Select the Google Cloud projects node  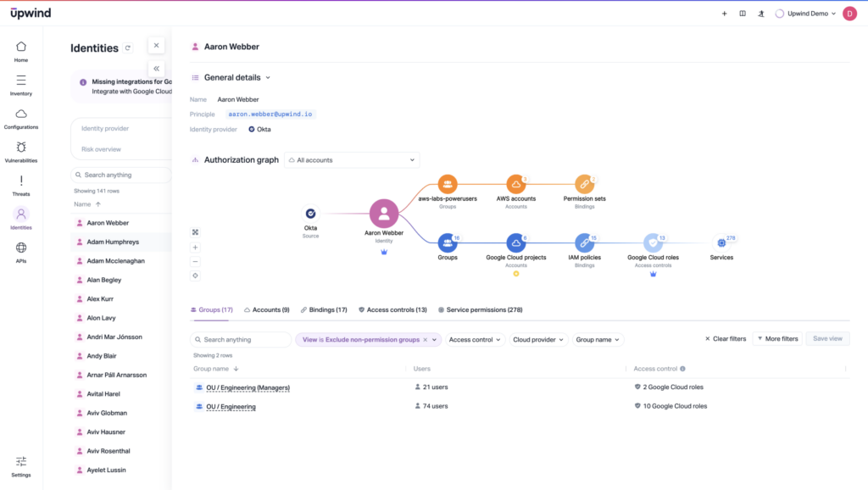coord(516,242)
